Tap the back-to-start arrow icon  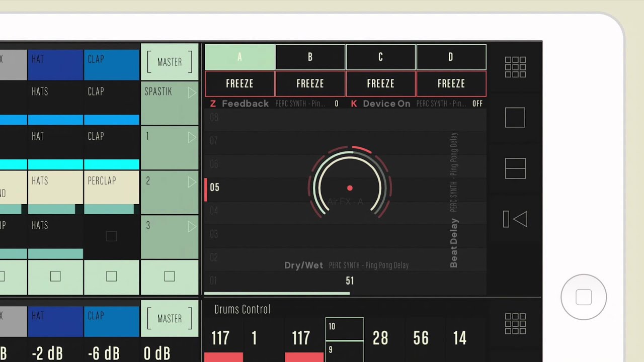coord(515,219)
